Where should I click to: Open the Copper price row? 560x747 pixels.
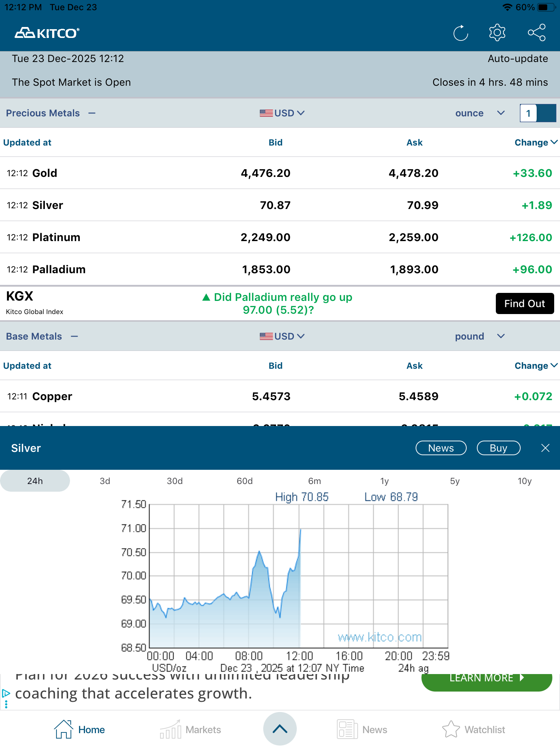point(280,396)
